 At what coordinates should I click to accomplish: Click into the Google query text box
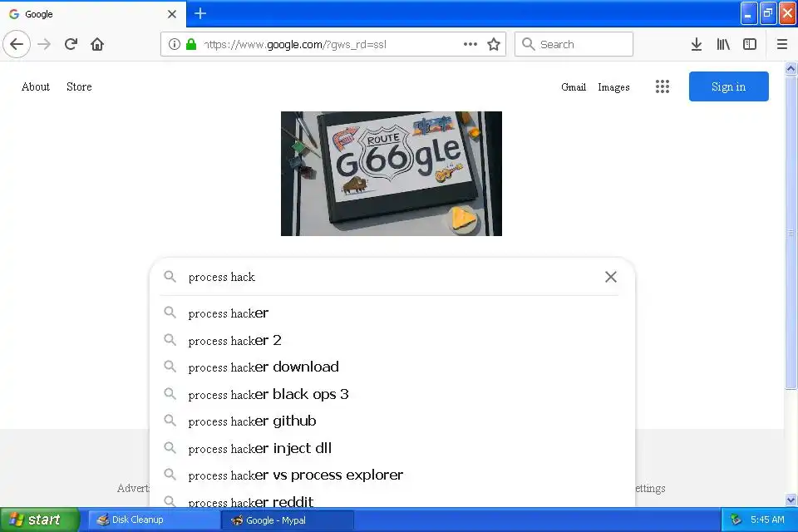[392, 277]
